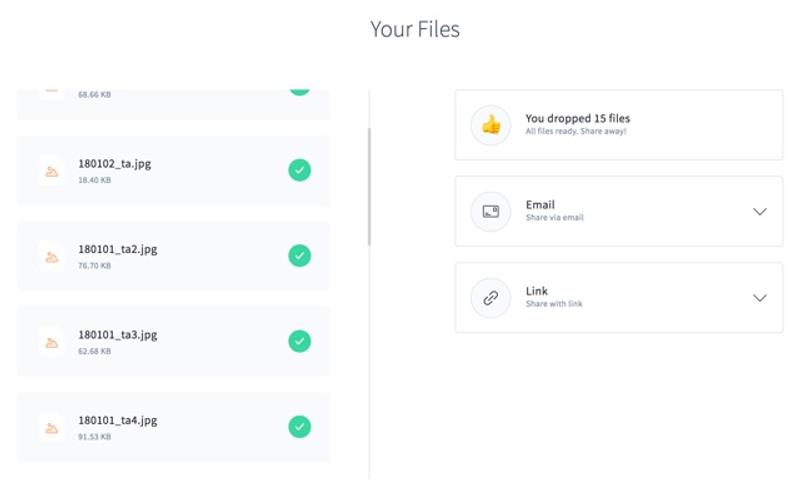Expand the Email sharing section
800x480 pixels.
[760, 212]
